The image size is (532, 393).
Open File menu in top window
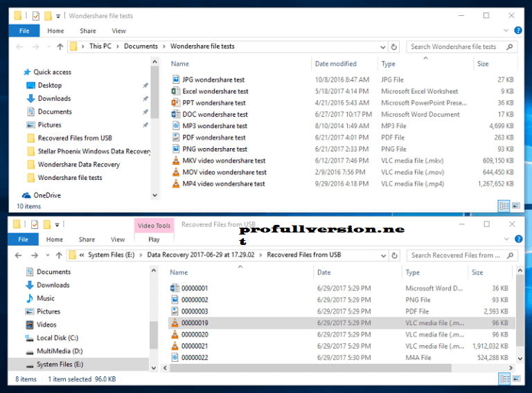point(24,31)
